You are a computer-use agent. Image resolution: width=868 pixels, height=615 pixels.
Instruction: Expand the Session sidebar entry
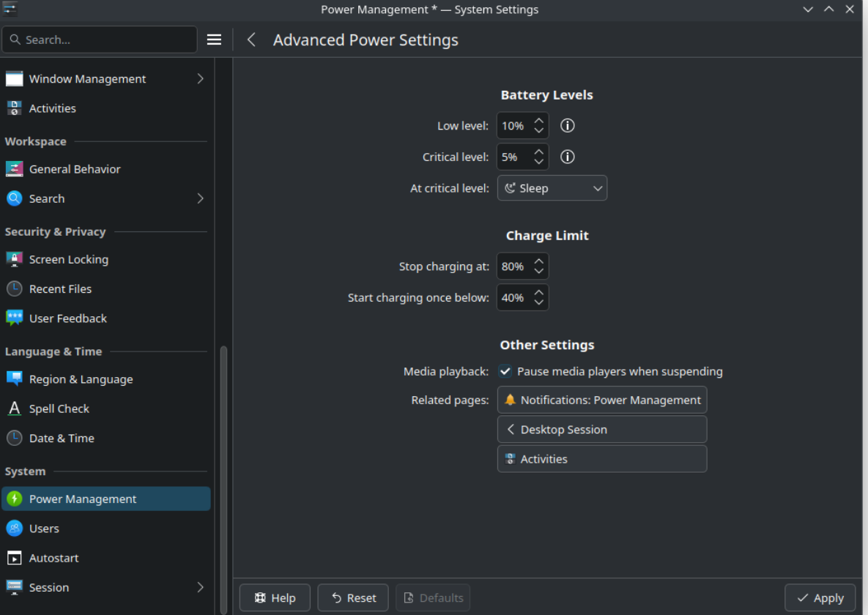click(x=200, y=587)
